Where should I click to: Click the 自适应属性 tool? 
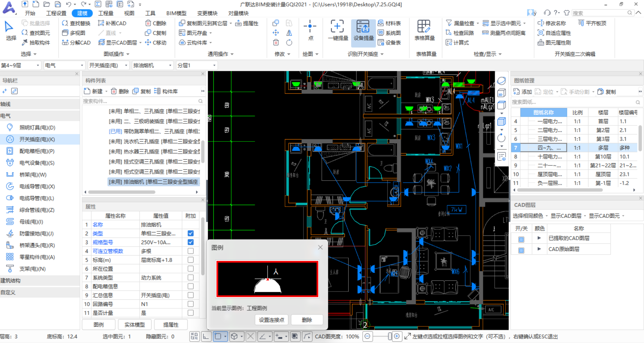point(554,33)
